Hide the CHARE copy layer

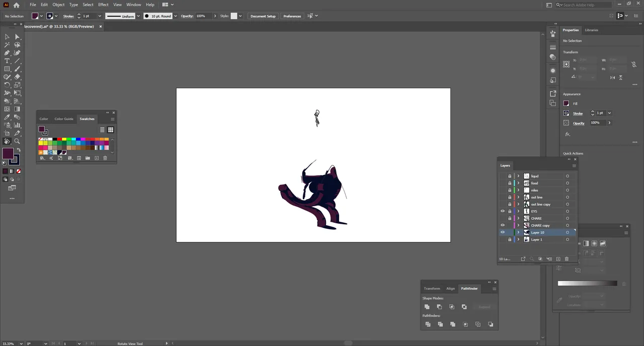(503, 225)
